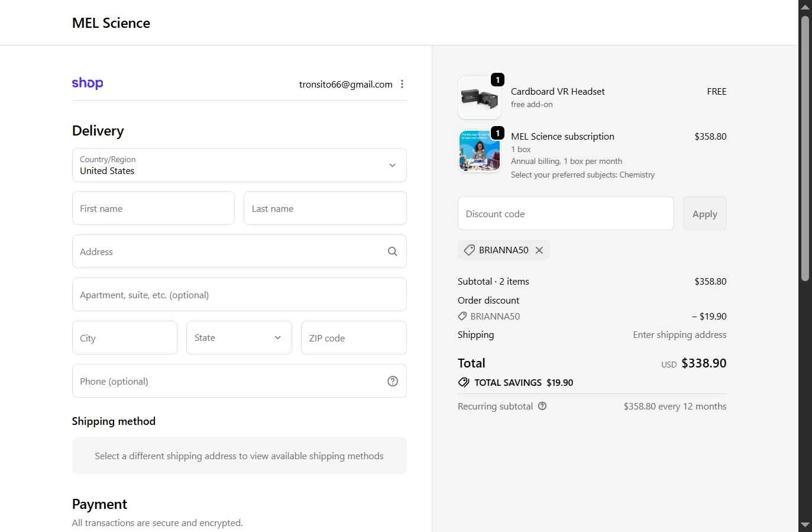The width and height of the screenshot is (812, 532).
Task: Click the address search magnifier icon
Action: [392, 252]
